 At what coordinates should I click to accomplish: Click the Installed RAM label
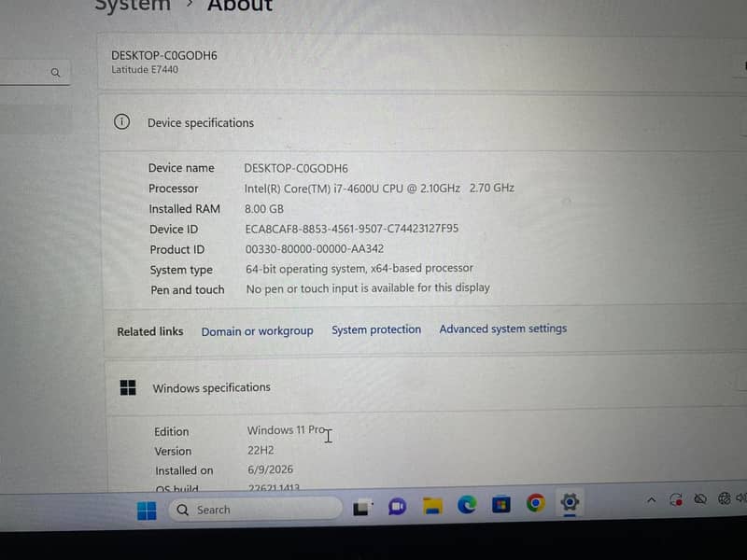(x=184, y=209)
